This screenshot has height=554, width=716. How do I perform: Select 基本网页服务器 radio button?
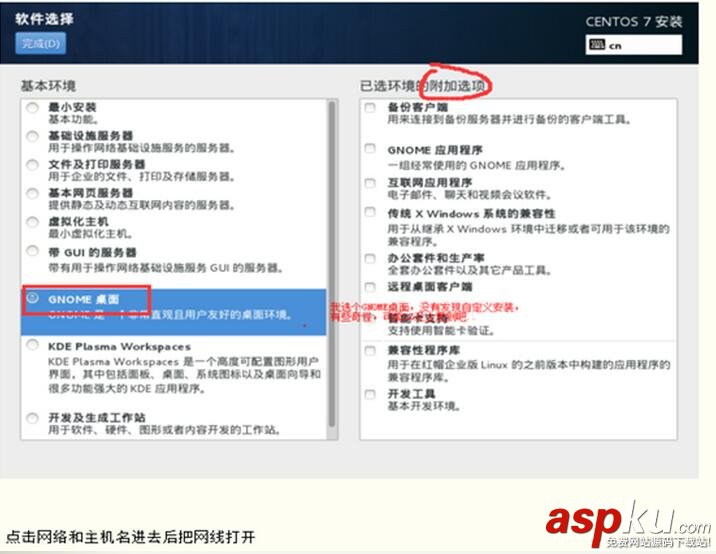(x=32, y=193)
